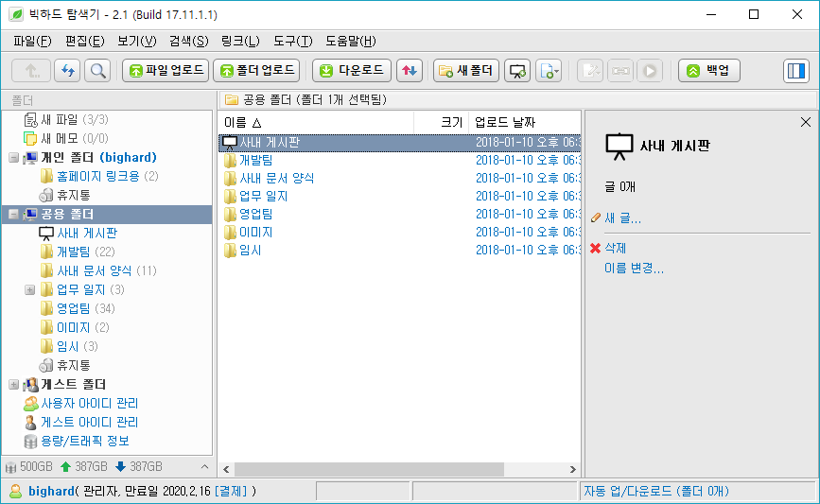Expand the 게스트 폴더 tree node

[13, 384]
